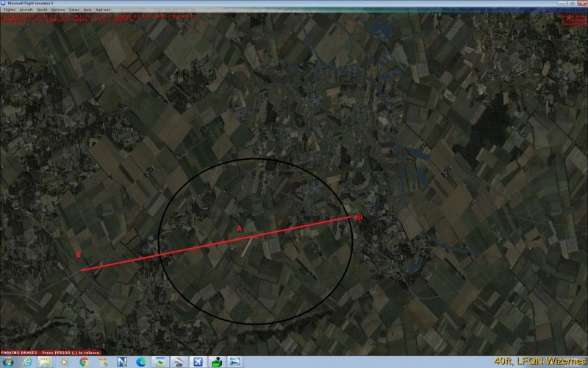Close the Flight Simulator window

point(581,3)
